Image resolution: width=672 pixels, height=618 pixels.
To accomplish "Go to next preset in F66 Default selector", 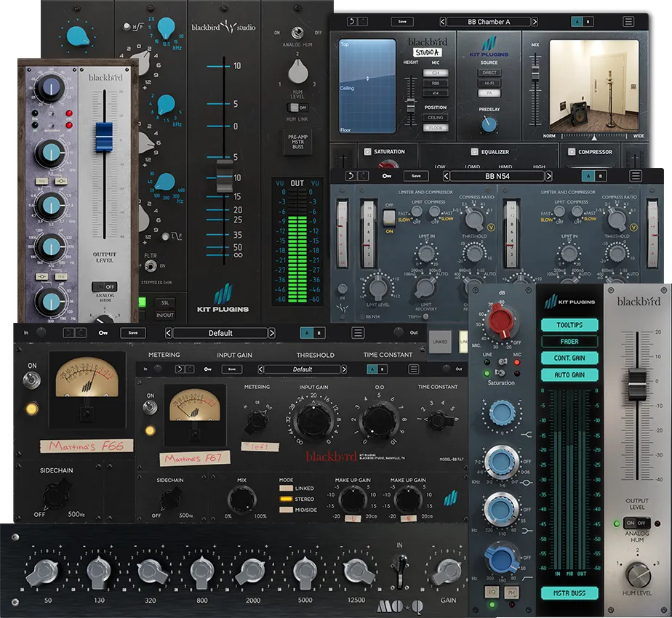I will tap(271, 332).
